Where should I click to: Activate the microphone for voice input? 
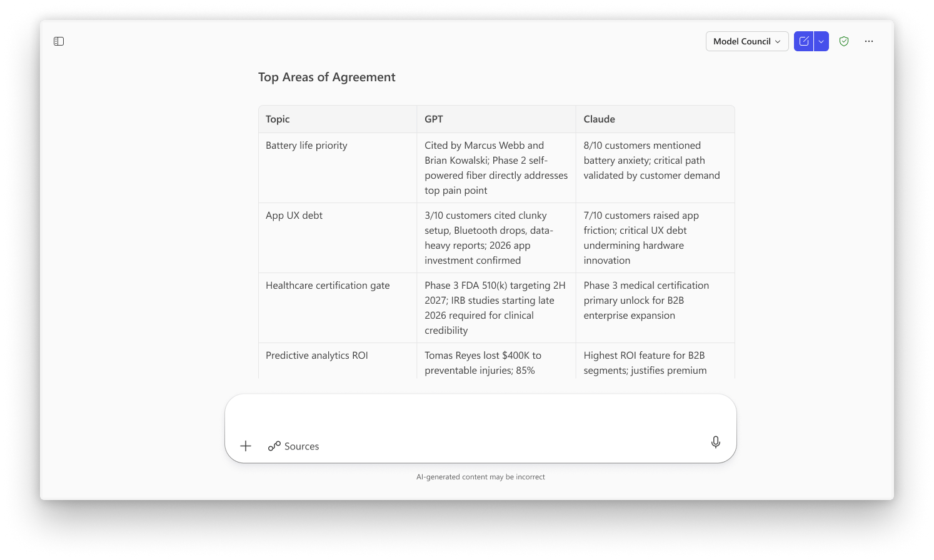(715, 442)
